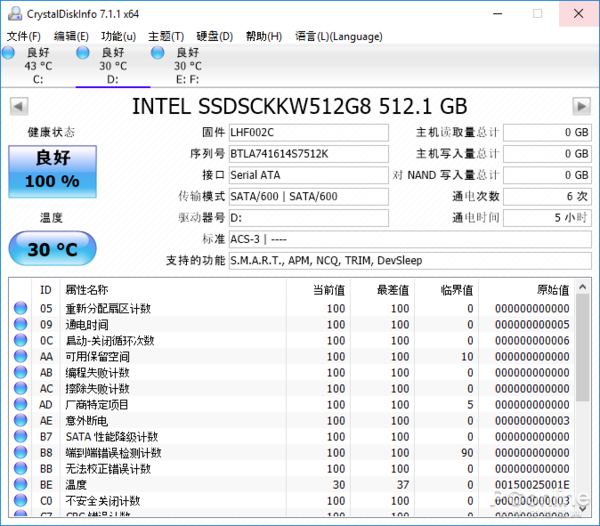This screenshot has height=526, width=600.
Task: Select the 可用保留空间 attribute row
Action: coord(292,357)
